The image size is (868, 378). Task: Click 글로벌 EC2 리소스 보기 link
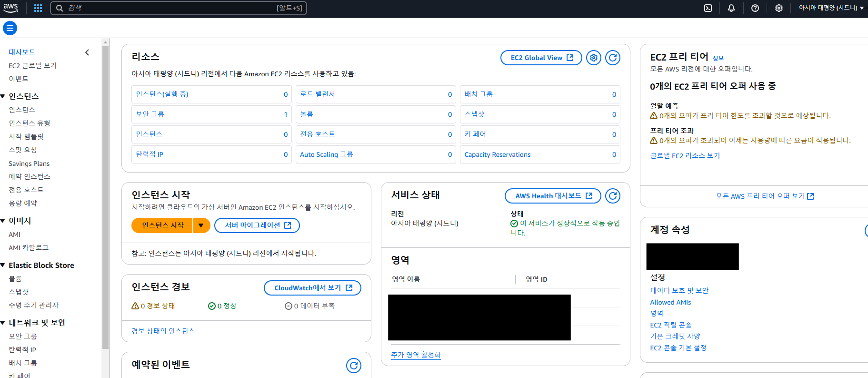point(685,155)
